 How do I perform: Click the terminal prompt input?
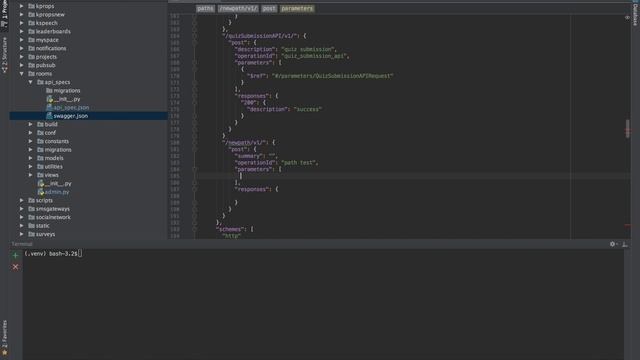[80, 254]
